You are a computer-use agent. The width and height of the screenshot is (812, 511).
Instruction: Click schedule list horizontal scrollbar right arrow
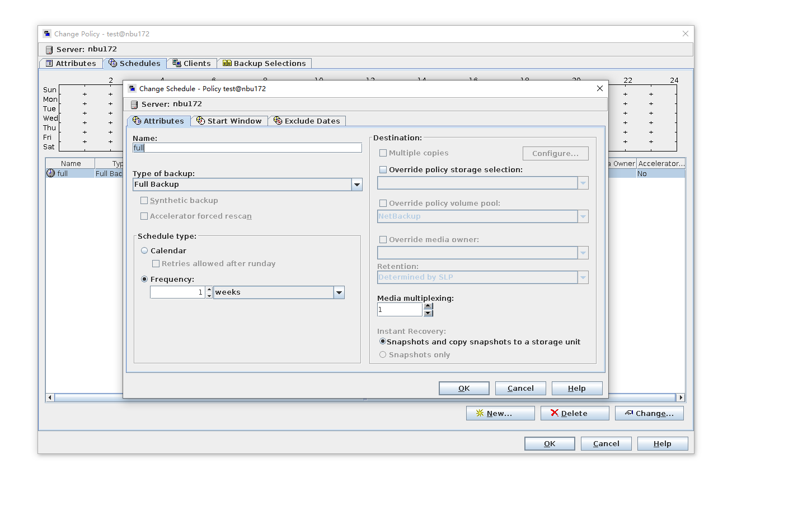point(680,398)
